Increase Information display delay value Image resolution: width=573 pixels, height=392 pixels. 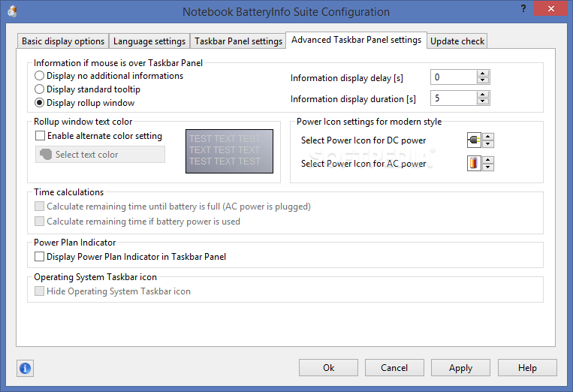pyautogui.click(x=483, y=74)
